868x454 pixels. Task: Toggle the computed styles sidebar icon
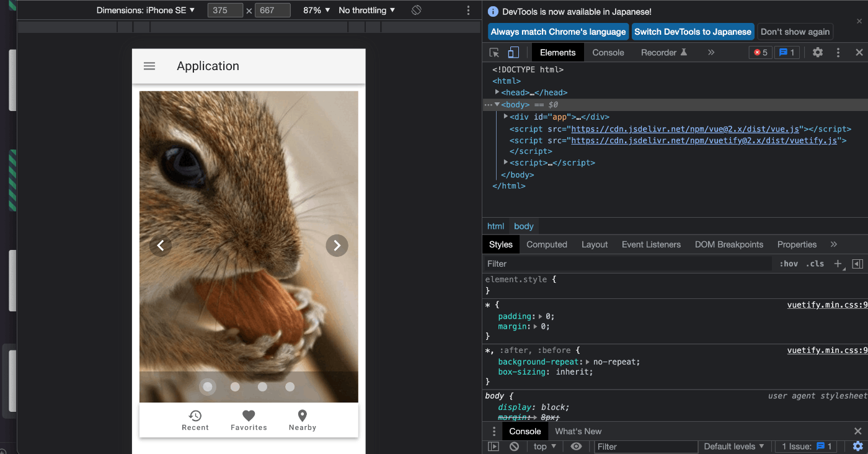[857, 264]
